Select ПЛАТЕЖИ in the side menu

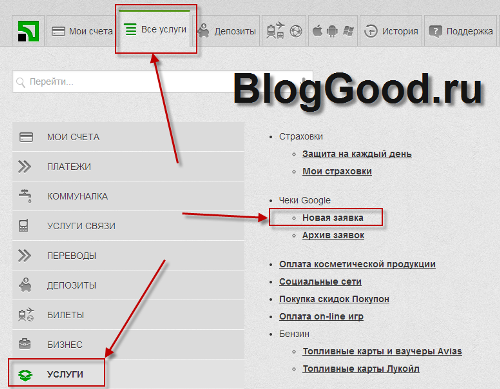tap(128, 166)
